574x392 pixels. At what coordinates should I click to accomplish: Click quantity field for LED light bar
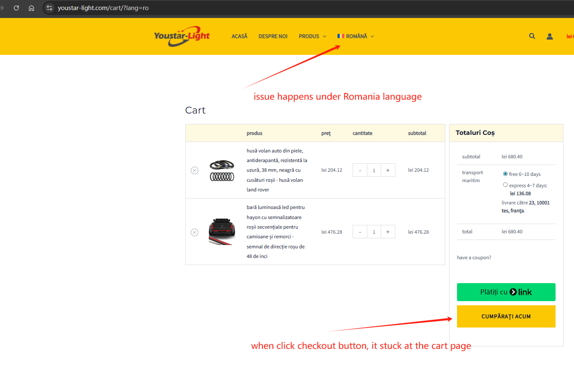[x=374, y=232]
